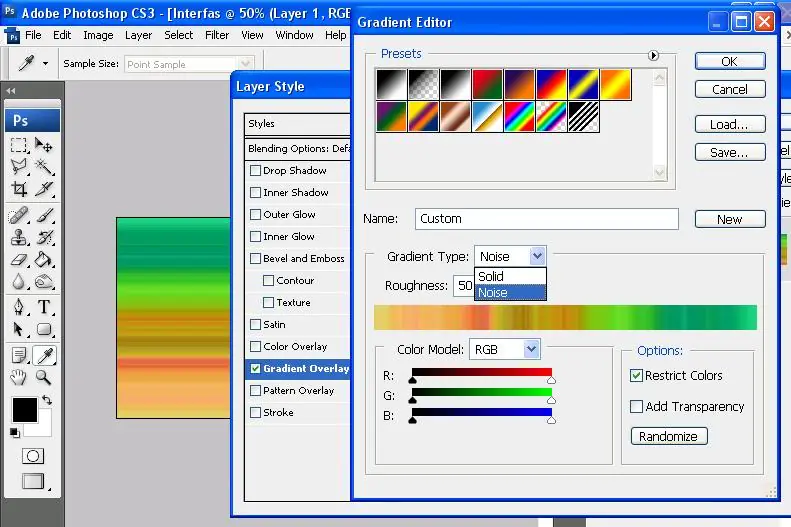Select the Rectangular Marquee tool
Image resolution: width=791 pixels, height=527 pixels.
point(19,145)
